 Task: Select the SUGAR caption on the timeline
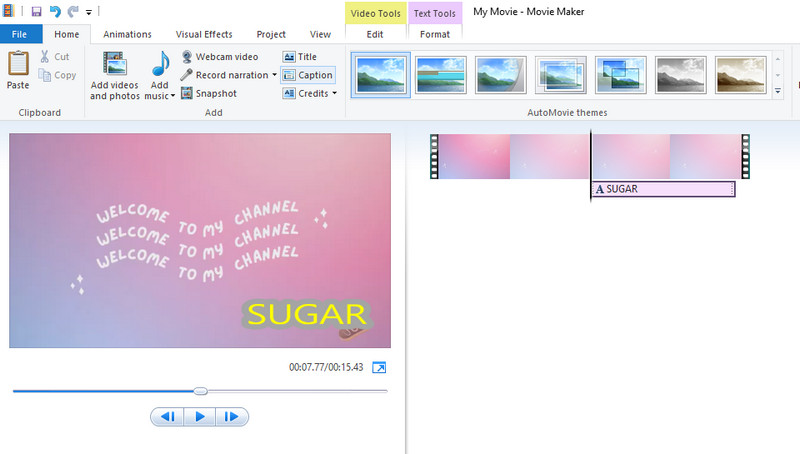(663, 189)
